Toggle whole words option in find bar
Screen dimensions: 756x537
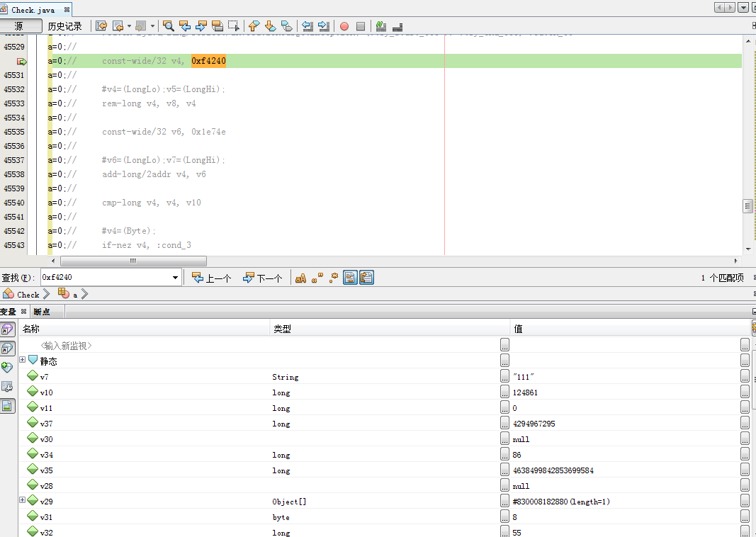(x=317, y=278)
